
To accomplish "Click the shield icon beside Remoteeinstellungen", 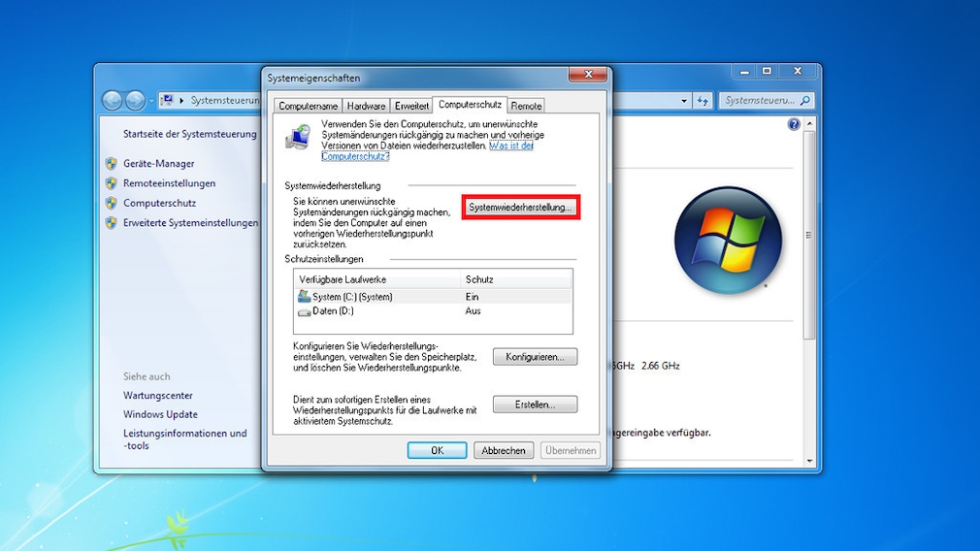I will click(x=112, y=183).
